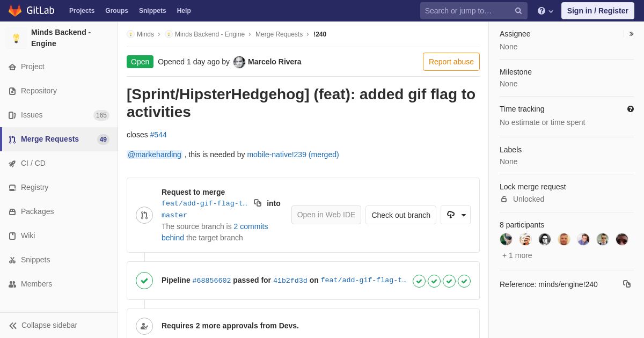Click the fourth pipeline stage check icon
Image resolution: width=644 pixels, height=338 pixels.
464,281
